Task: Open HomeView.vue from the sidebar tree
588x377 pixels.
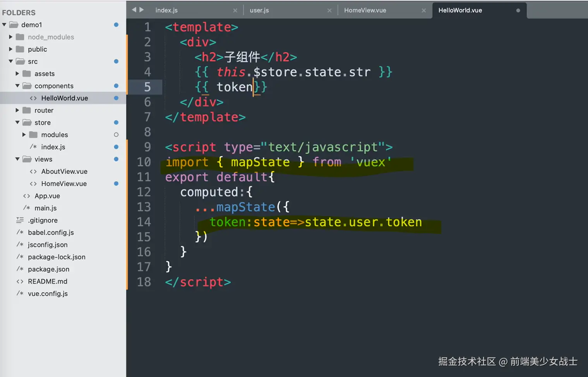Action: (64, 184)
